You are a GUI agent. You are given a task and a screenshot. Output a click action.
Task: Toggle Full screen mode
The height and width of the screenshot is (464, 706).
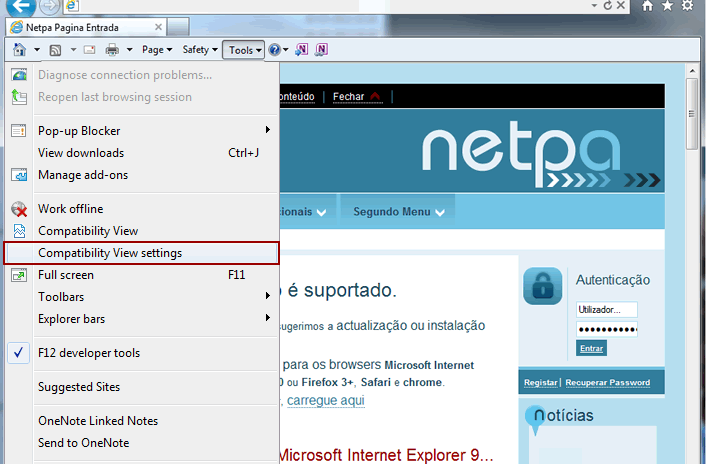142,275
